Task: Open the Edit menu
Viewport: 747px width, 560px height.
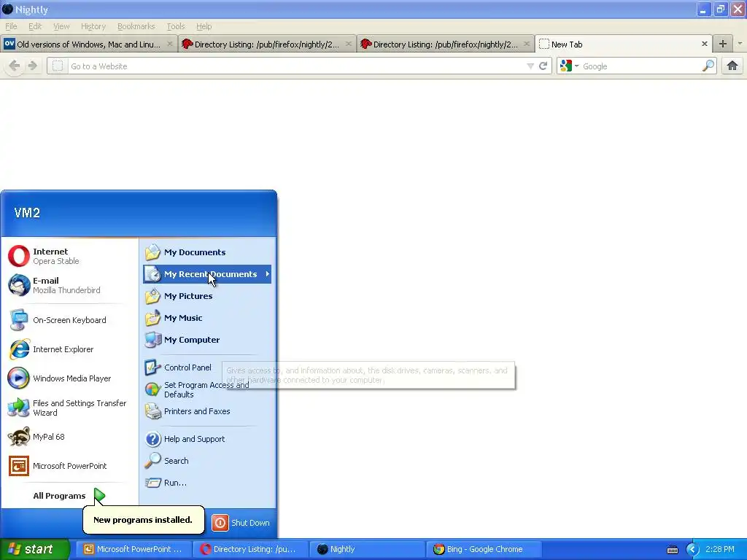Action: click(x=35, y=26)
